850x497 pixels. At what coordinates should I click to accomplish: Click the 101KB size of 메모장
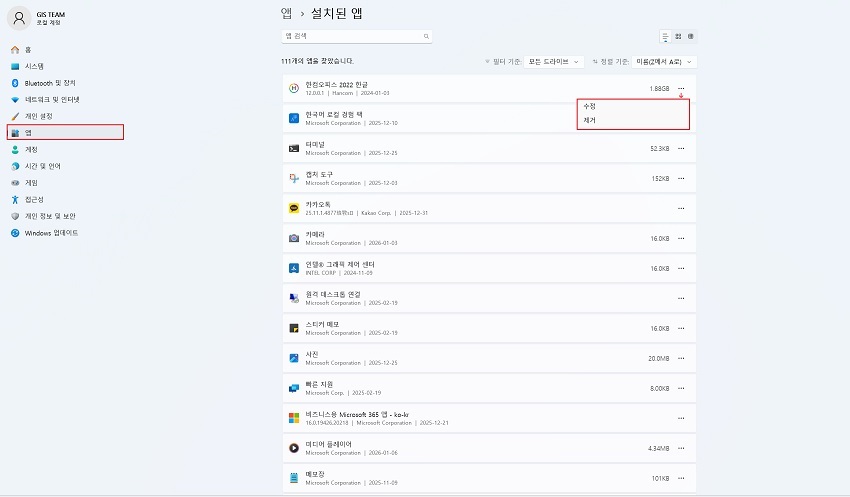[x=661, y=478]
